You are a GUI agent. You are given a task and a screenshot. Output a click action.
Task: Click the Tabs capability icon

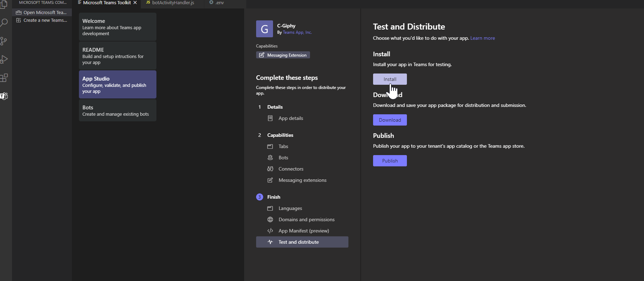pos(270,146)
